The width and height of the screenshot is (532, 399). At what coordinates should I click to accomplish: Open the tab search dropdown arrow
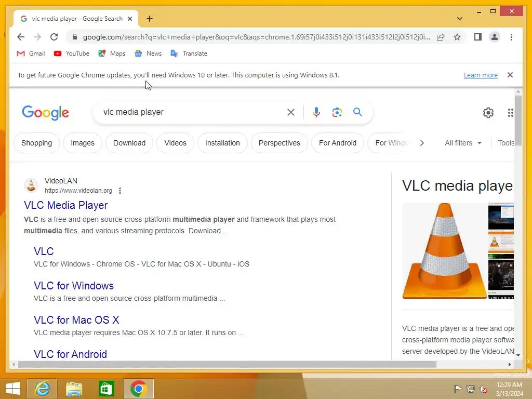click(x=460, y=19)
